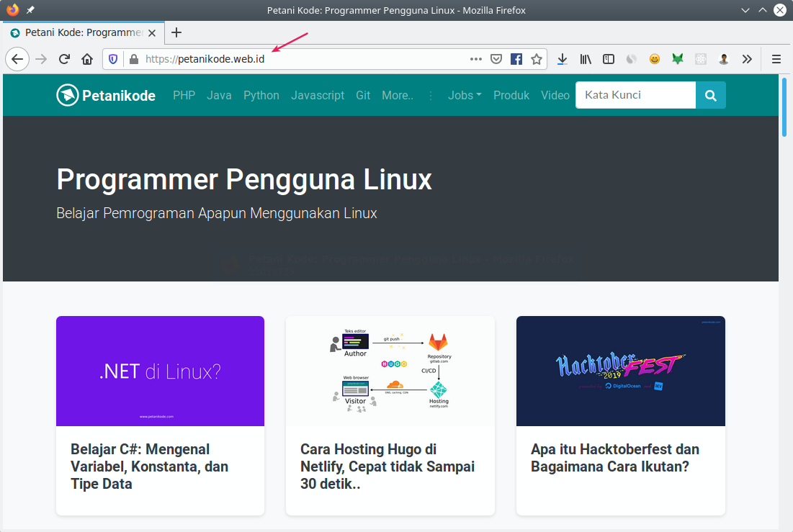Click the Petanikode logo in the navbar
This screenshot has height=532, width=793.
tap(105, 94)
